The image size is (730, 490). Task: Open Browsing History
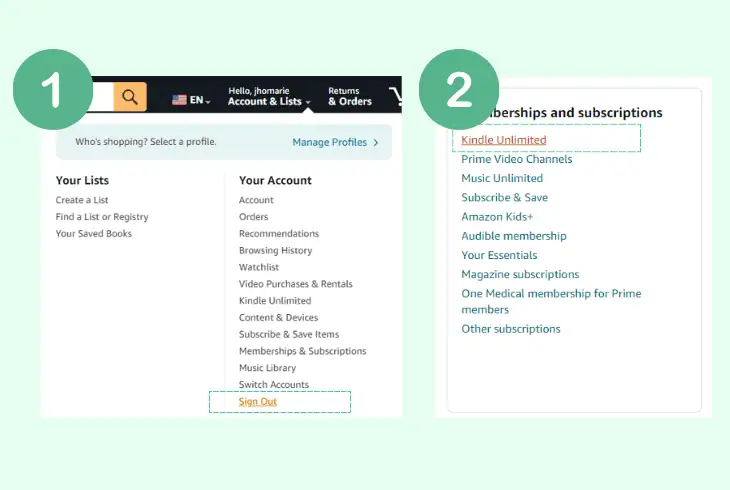pyautogui.click(x=276, y=250)
